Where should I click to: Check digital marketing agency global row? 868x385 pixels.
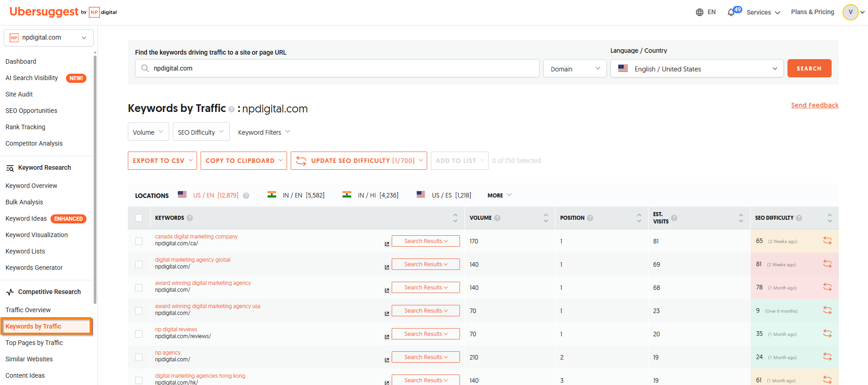139,264
